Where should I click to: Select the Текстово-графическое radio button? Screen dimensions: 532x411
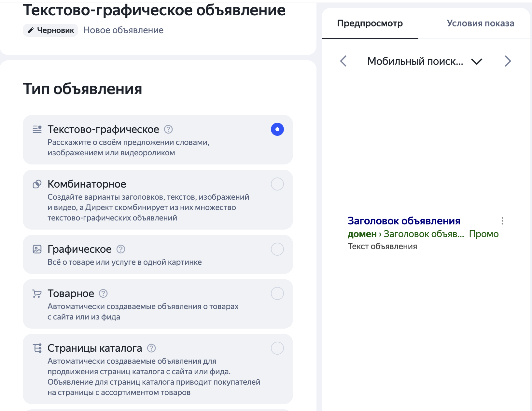pos(277,129)
